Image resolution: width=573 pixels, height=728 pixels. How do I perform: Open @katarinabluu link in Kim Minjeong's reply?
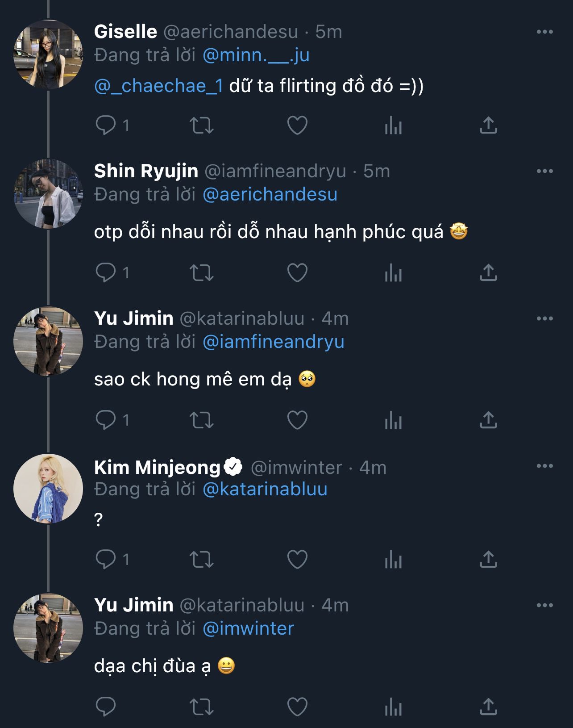pos(265,490)
